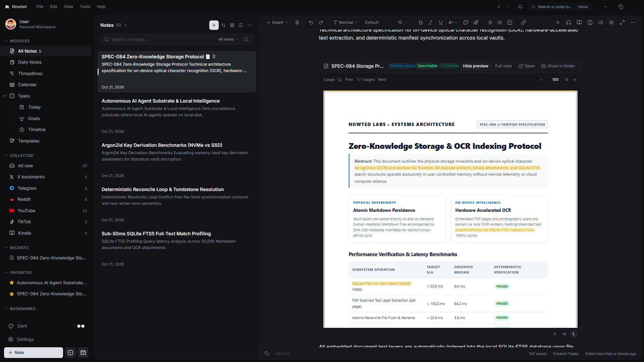Open the Insert dropdown
644x362 pixels.
(x=277, y=22)
